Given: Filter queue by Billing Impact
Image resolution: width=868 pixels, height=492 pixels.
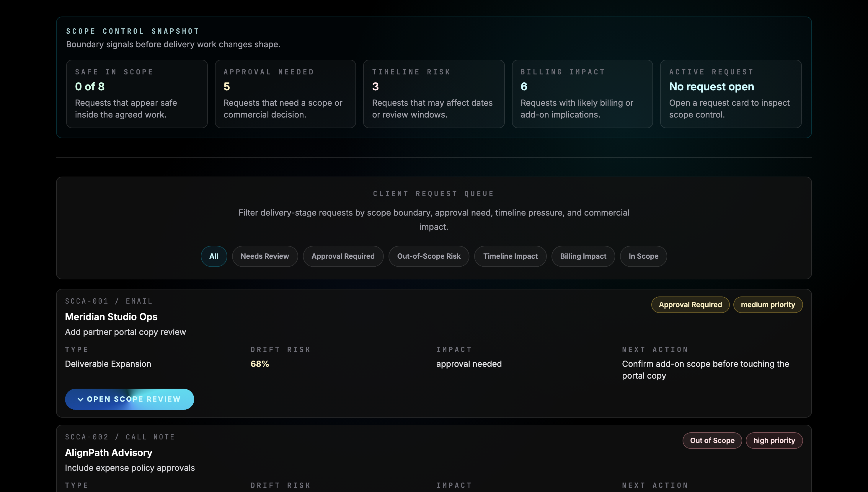Looking at the screenshot, I should (583, 256).
